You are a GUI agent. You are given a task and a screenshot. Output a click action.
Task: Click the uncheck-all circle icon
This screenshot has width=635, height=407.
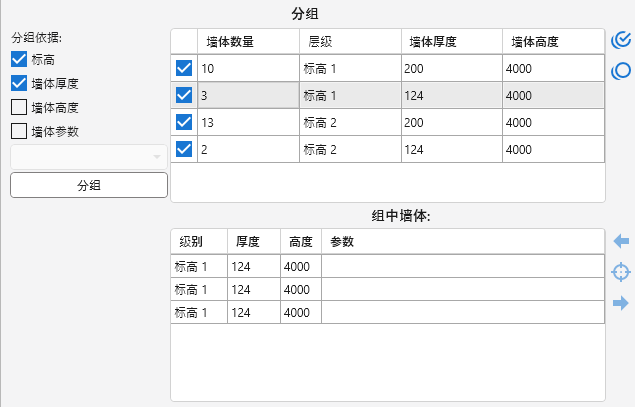tap(621, 71)
